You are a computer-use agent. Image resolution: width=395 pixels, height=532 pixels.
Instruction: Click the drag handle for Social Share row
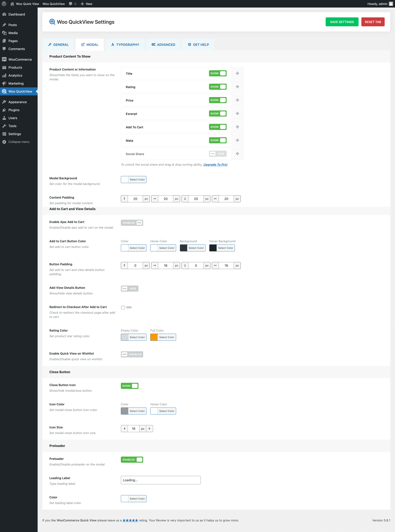[237, 154]
